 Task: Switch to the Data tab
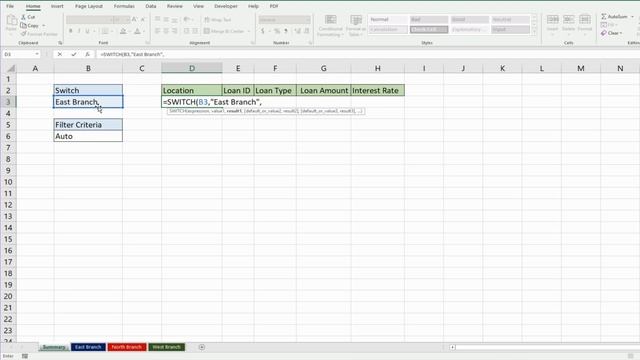click(151, 6)
